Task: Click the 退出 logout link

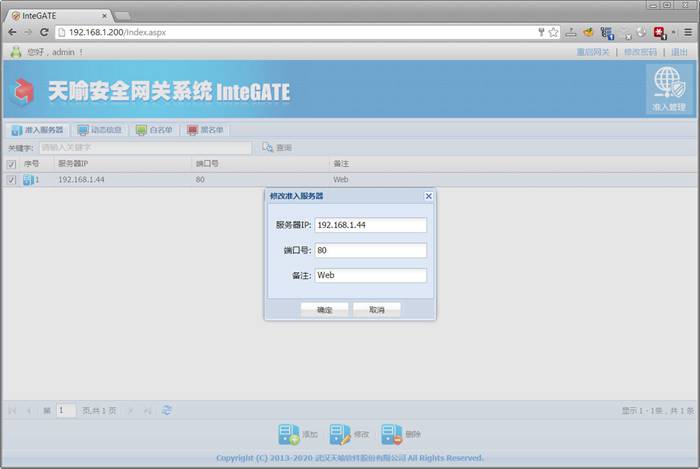Action: click(679, 52)
